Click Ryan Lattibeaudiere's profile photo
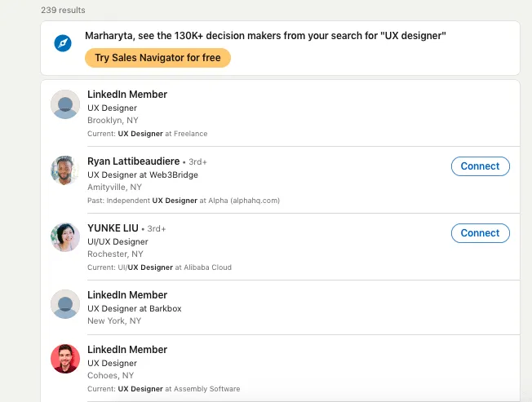Screen dimensions: 532x402 tap(65, 170)
